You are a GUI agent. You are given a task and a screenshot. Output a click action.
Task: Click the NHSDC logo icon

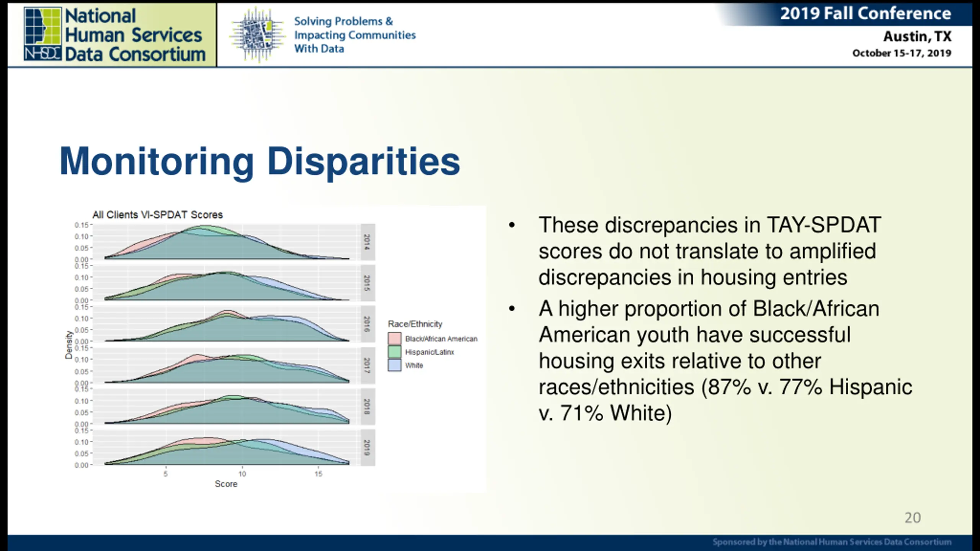pyautogui.click(x=43, y=34)
